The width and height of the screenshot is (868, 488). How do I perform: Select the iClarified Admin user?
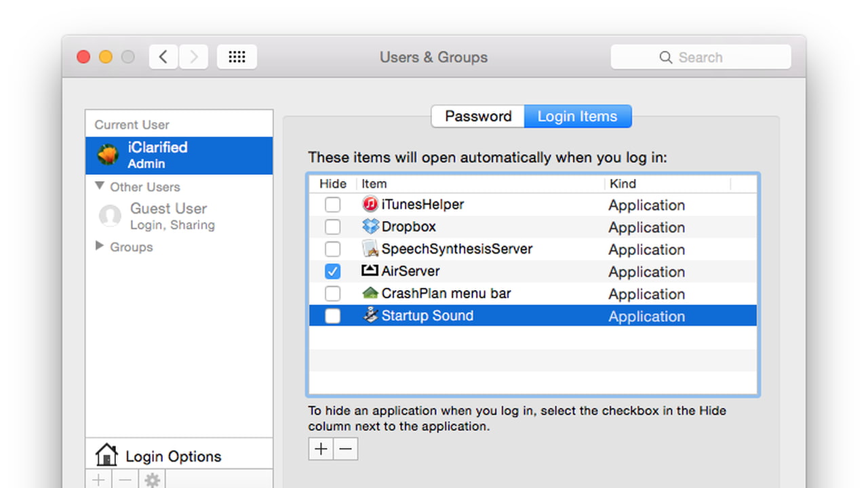click(x=179, y=155)
